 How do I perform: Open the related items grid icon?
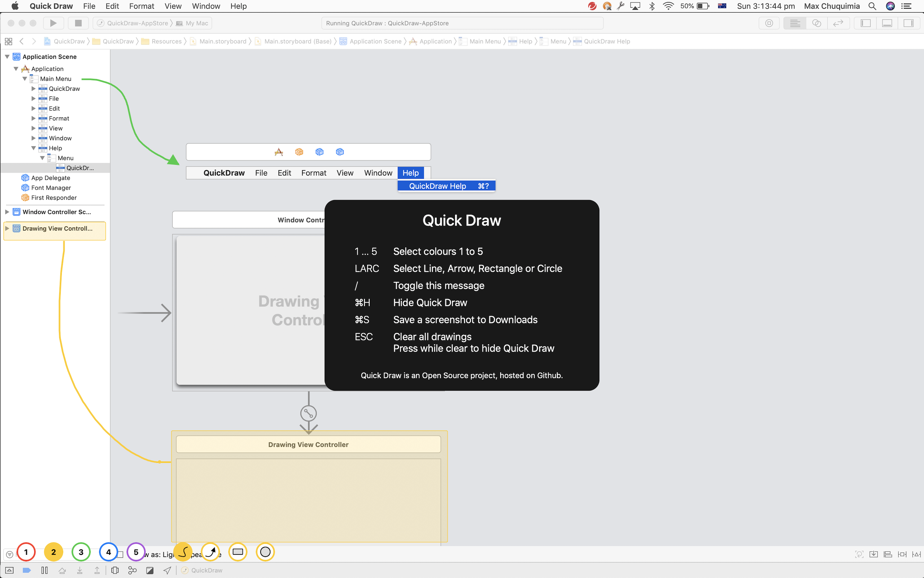[x=8, y=41]
